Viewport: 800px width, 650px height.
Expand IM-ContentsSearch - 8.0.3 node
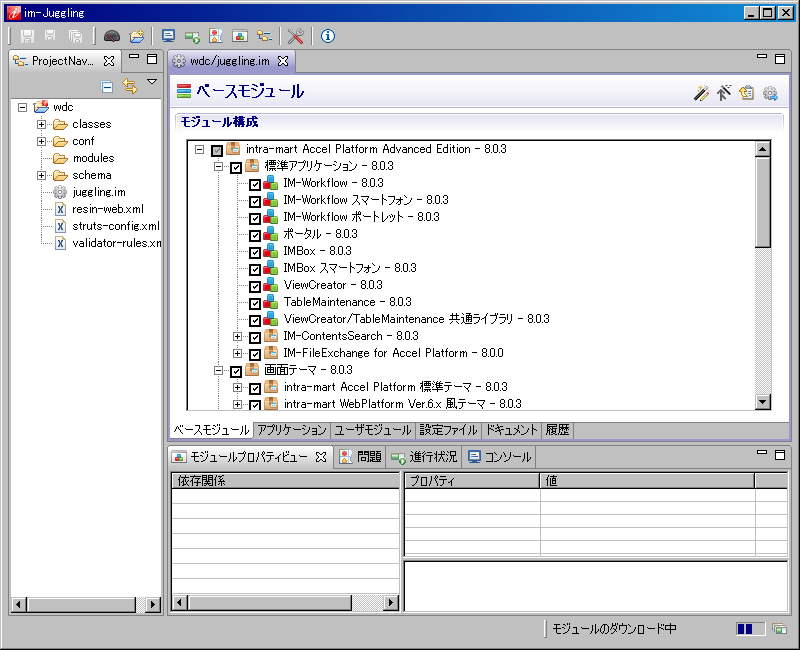[237, 336]
